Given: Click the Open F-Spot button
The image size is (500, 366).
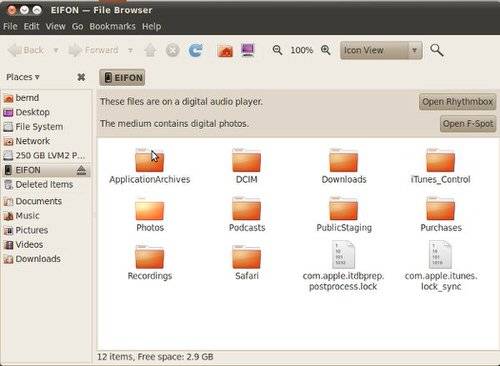Looking at the screenshot, I should [x=468, y=124].
